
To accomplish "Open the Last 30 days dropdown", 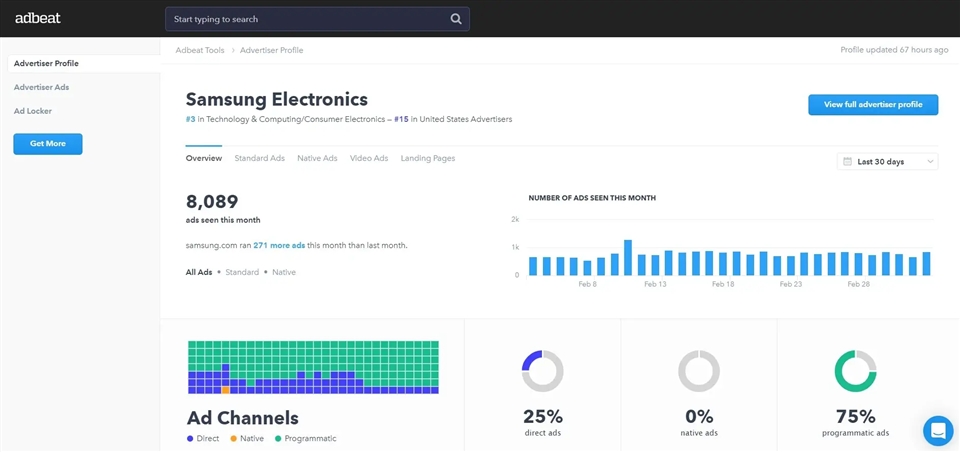I will 887,162.
